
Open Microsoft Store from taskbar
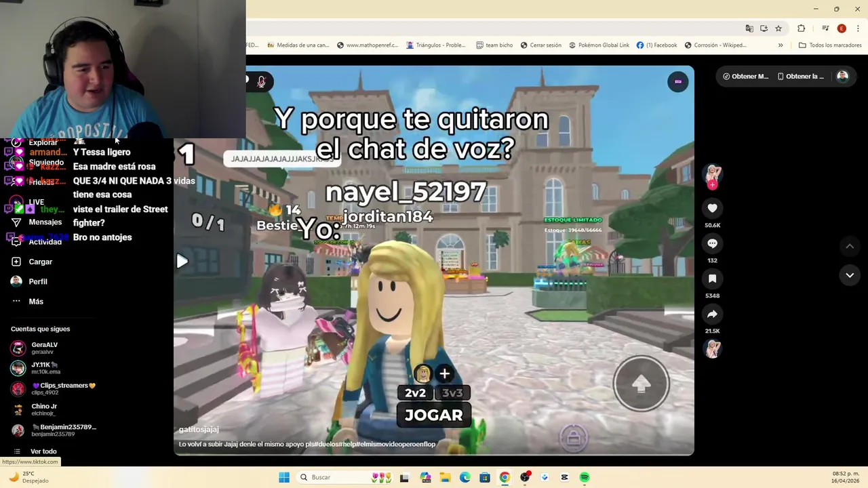pos(485,477)
